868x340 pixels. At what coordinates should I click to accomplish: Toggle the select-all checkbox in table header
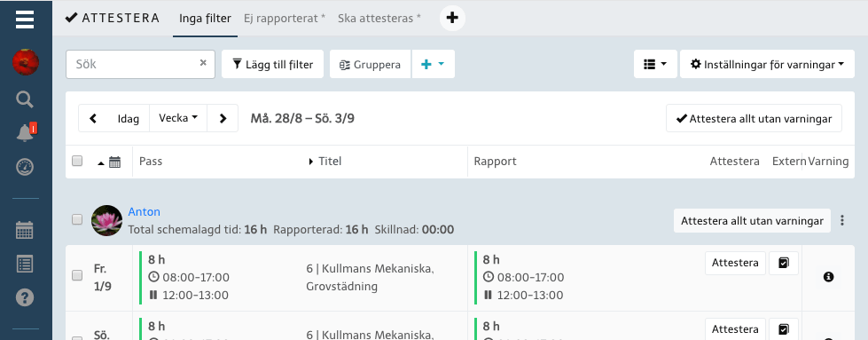77,162
